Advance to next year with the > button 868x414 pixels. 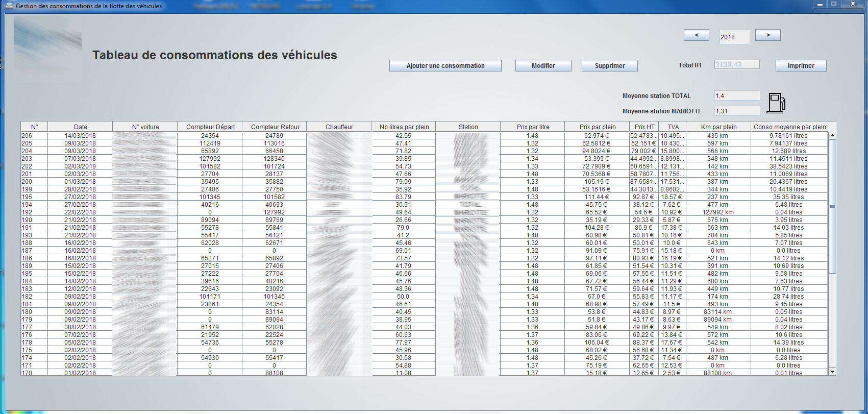tap(767, 35)
